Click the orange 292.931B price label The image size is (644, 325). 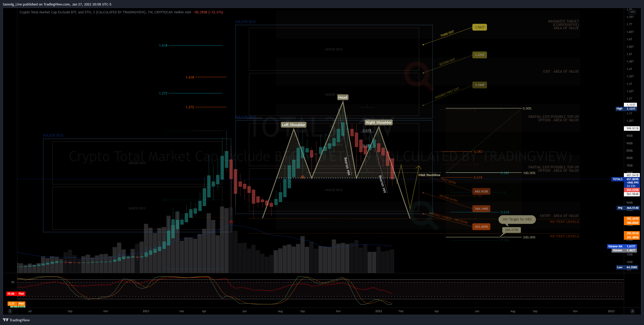click(x=632, y=233)
